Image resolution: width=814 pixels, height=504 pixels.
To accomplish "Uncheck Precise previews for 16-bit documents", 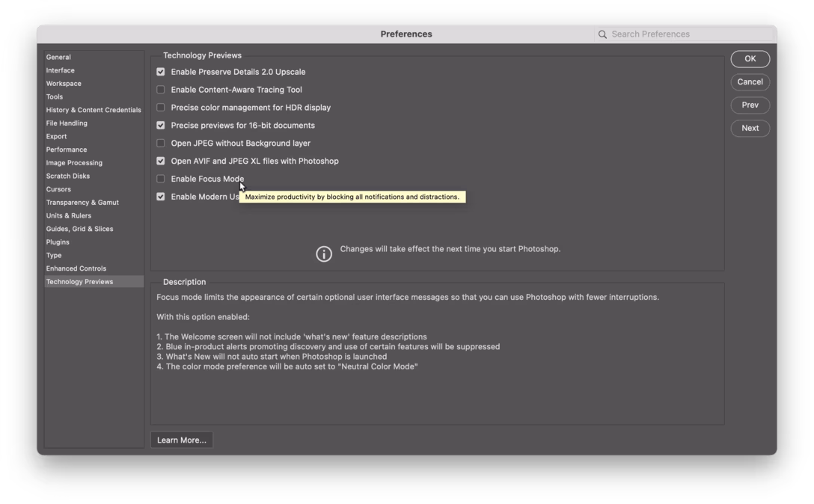I will click(x=161, y=126).
